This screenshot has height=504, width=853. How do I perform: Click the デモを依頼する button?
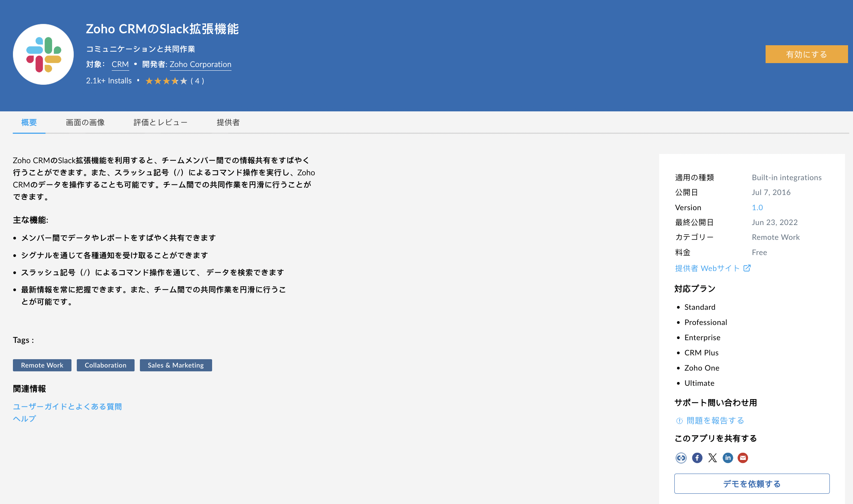click(752, 483)
